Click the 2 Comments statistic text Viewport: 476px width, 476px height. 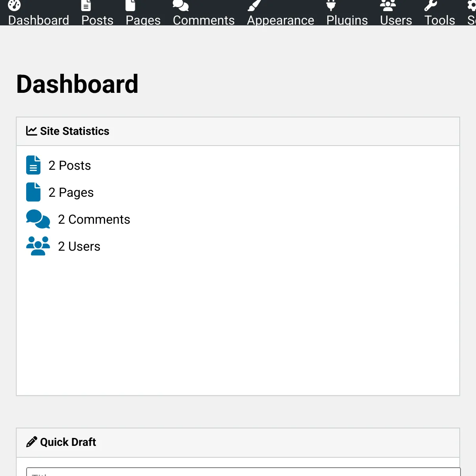coord(94,219)
